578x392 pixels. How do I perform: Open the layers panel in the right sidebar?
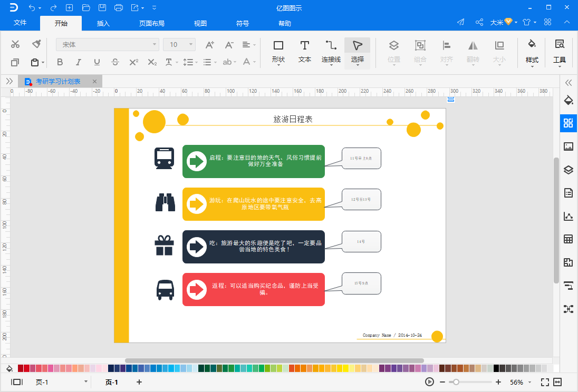coord(569,170)
